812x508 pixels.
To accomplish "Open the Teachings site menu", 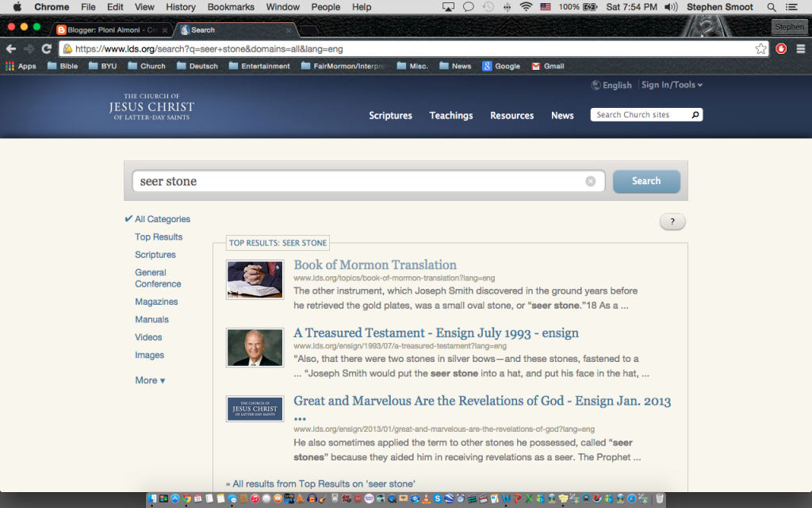I will (451, 115).
